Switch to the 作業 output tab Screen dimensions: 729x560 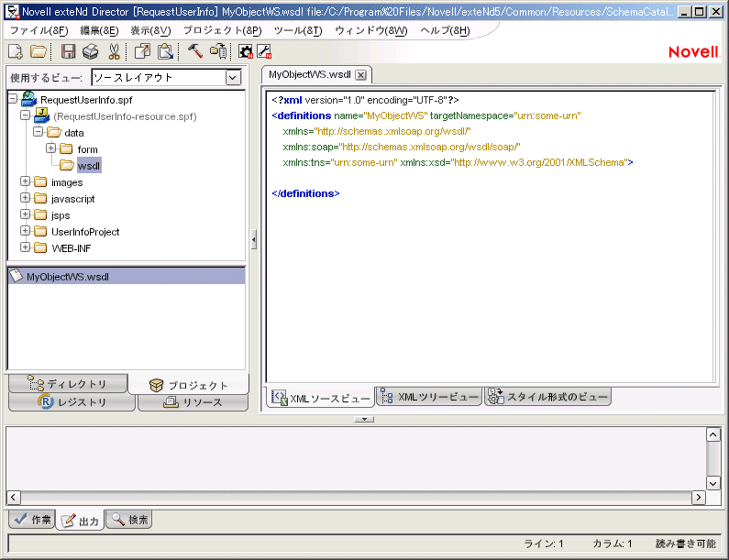pos(31,519)
